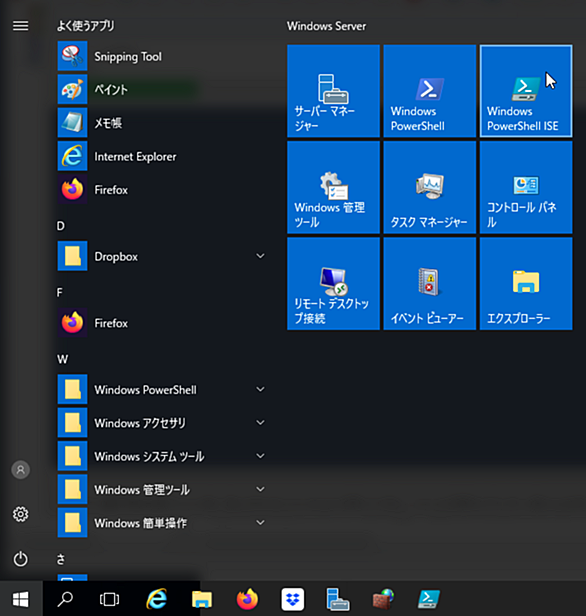This screenshot has width=586, height=616.
Task: Launch the Remote Desktop Connection tile
Action: (333, 283)
